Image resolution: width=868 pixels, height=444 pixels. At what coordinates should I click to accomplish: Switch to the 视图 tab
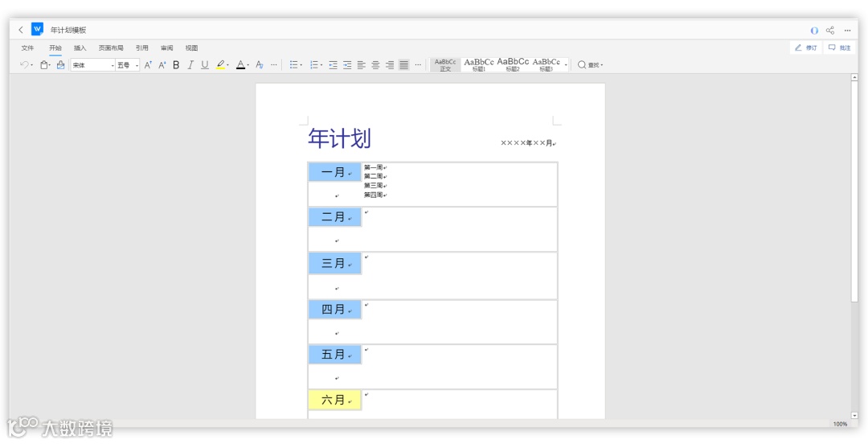[x=191, y=48]
